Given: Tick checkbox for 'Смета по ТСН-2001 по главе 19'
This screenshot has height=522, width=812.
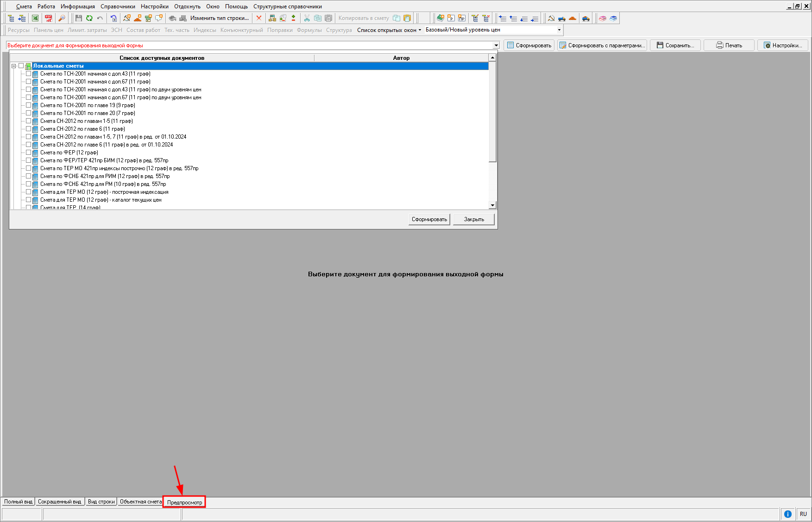Looking at the screenshot, I should [x=29, y=105].
